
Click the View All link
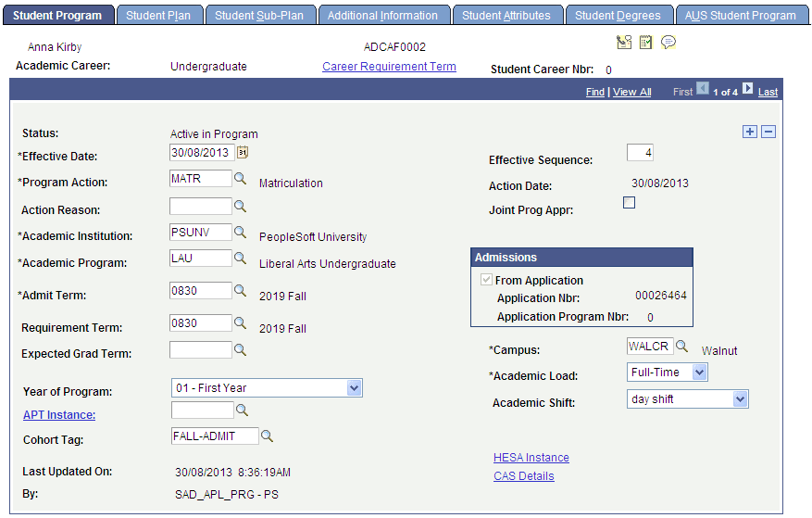(631, 92)
